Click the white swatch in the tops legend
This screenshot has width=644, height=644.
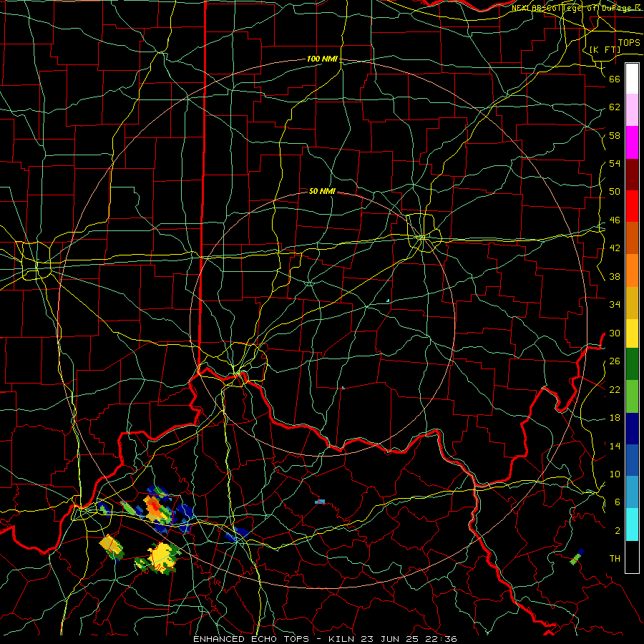[632, 79]
